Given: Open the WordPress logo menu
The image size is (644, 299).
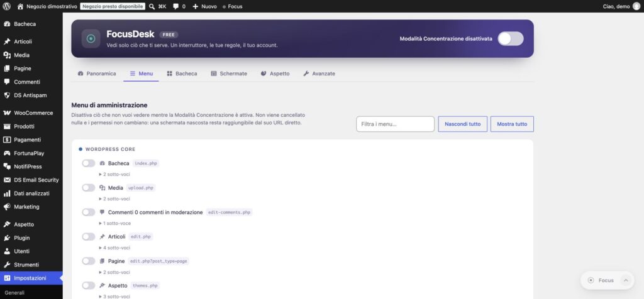Looking at the screenshot, I should coord(6,6).
